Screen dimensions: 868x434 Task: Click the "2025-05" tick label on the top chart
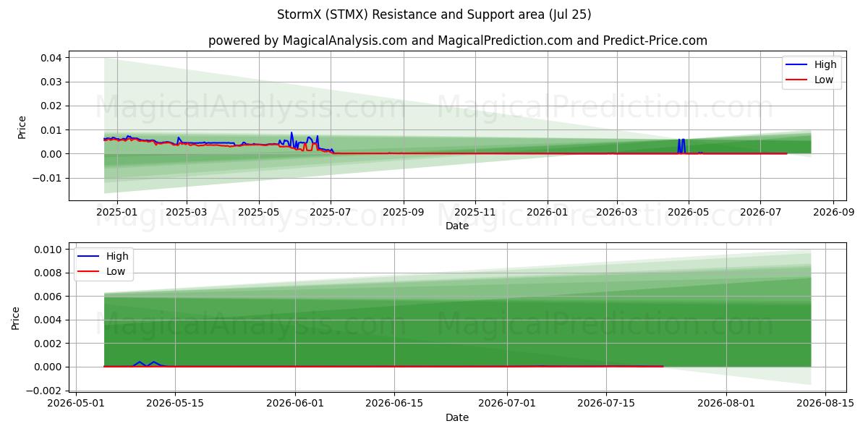click(x=259, y=212)
